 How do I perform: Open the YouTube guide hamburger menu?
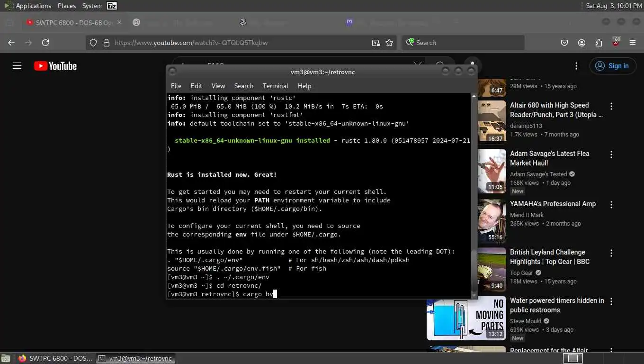(17, 66)
